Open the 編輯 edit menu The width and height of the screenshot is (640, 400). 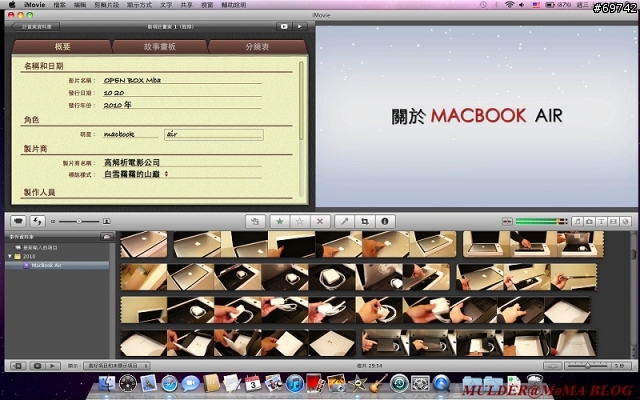coord(80,5)
